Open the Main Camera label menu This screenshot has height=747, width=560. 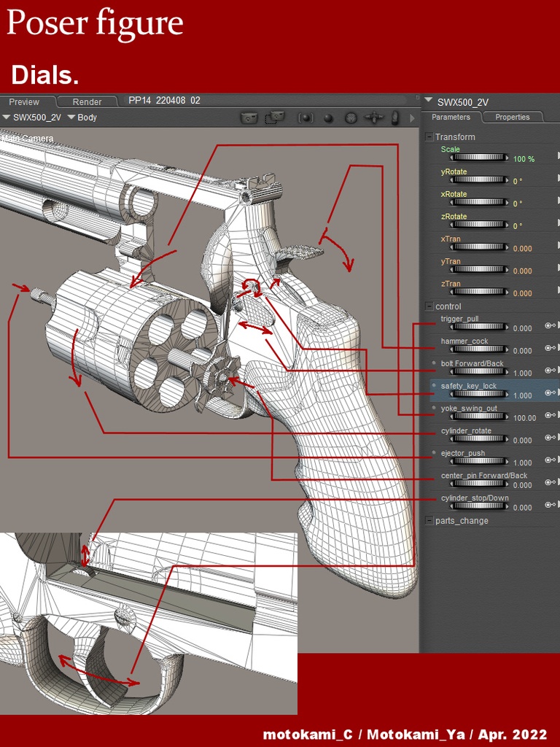(x=27, y=139)
